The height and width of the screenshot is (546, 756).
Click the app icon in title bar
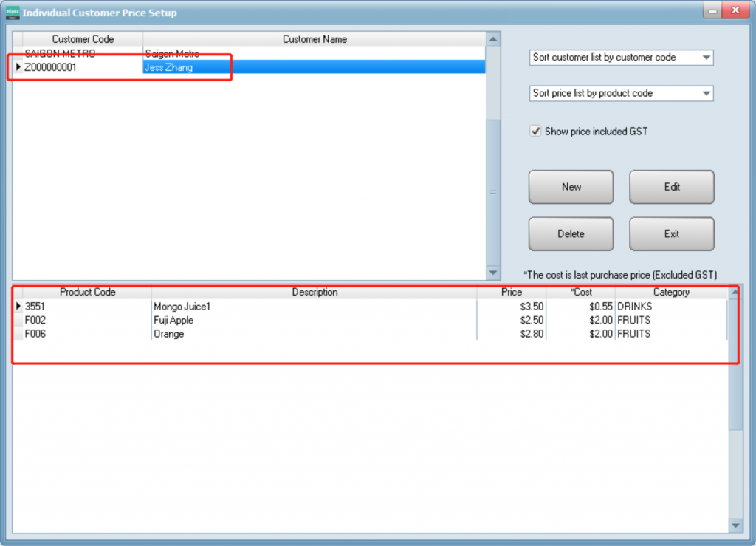pos(13,13)
